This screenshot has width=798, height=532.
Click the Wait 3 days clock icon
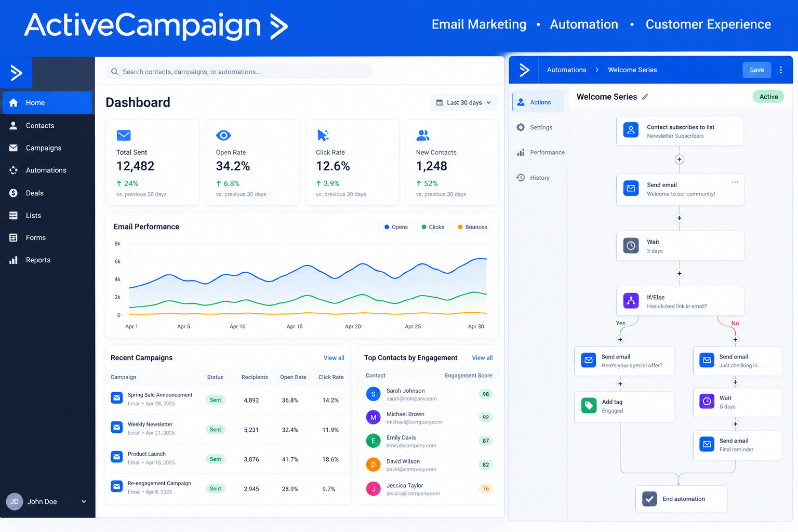[631, 245]
